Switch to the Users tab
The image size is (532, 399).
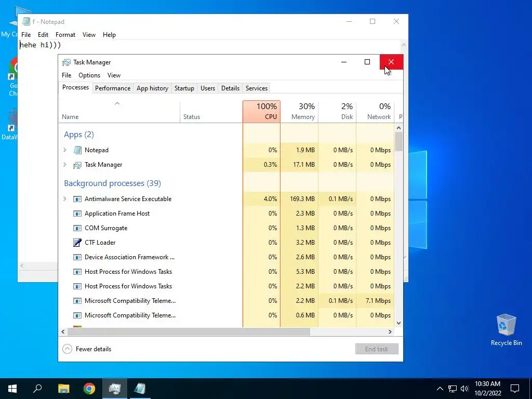pyautogui.click(x=208, y=88)
